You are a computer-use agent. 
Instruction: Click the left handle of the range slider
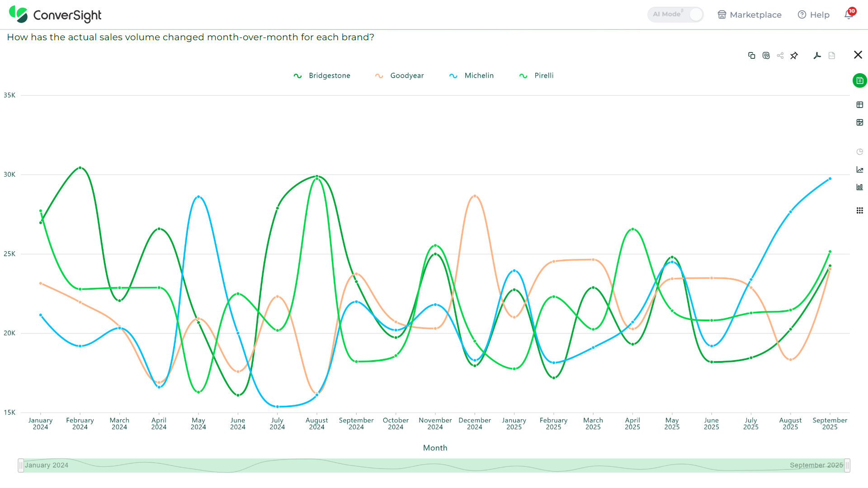click(x=21, y=465)
